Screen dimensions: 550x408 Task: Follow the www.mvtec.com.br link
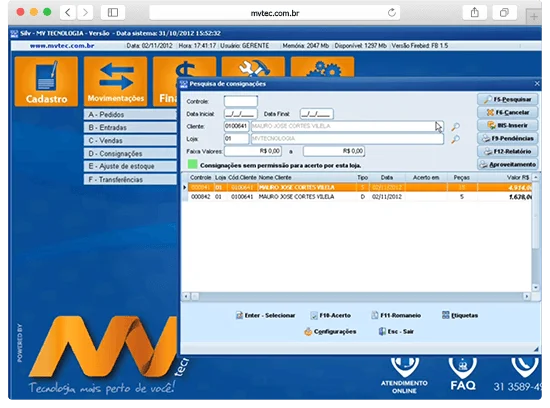[62, 46]
